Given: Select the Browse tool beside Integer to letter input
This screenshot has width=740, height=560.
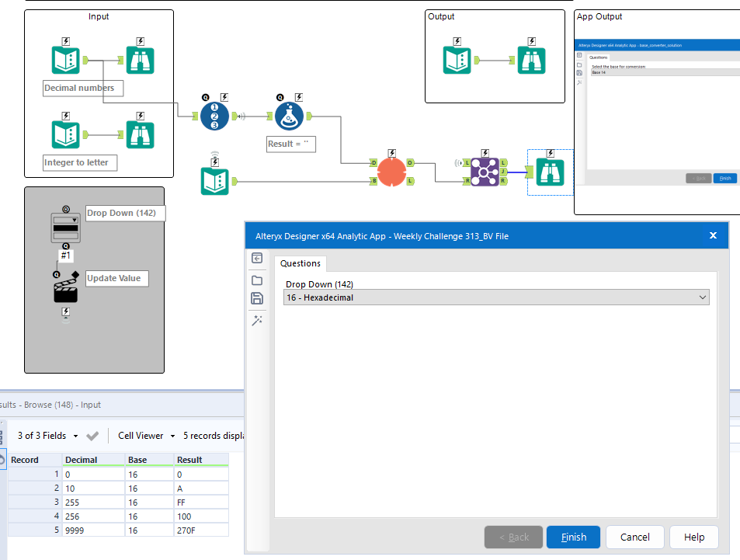Looking at the screenshot, I should pos(141,134).
